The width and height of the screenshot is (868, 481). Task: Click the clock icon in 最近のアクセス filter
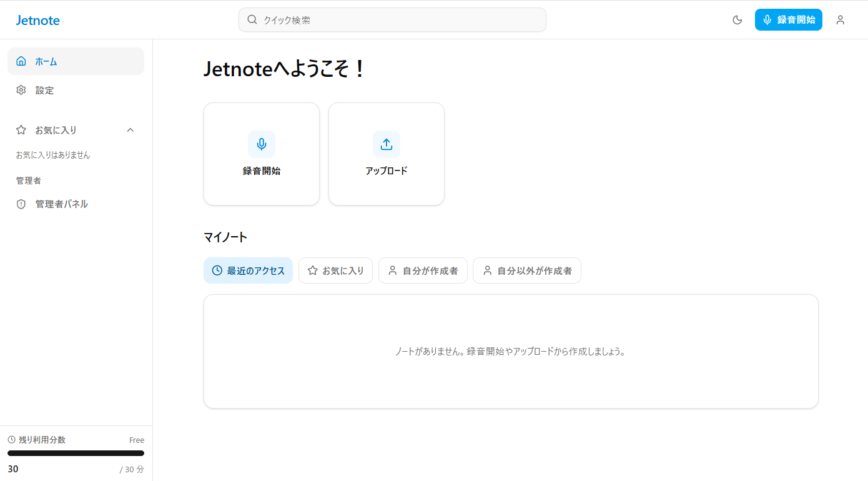point(217,270)
